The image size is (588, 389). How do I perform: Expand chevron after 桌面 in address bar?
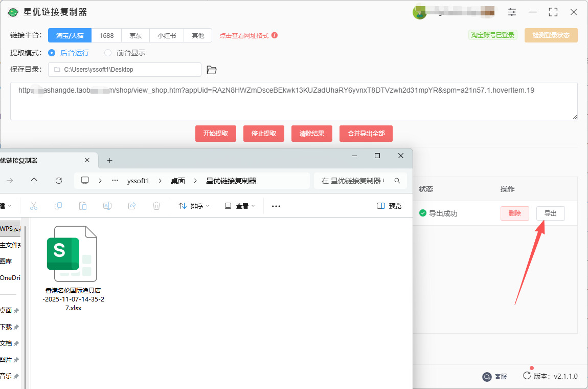tap(195, 181)
